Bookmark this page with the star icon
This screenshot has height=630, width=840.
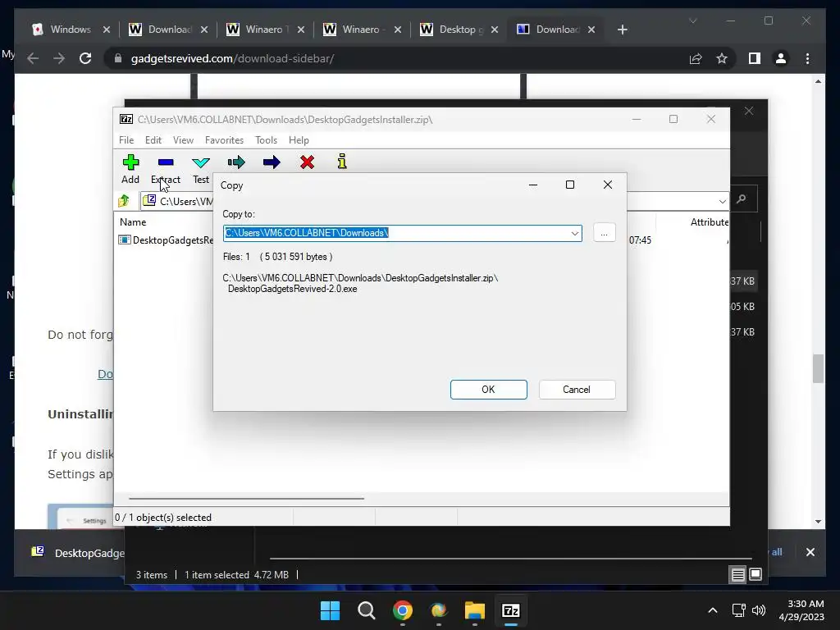point(722,58)
